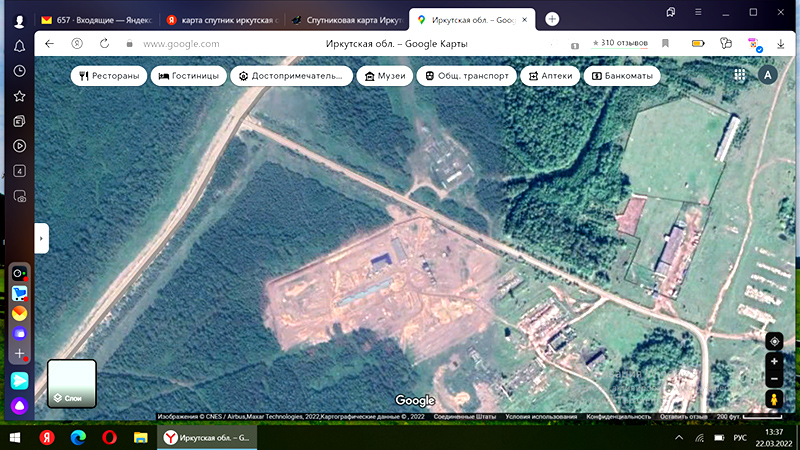Open screenshot tool icon in sidebar
The height and width of the screenshot is (450, 800).
[19, 196]
